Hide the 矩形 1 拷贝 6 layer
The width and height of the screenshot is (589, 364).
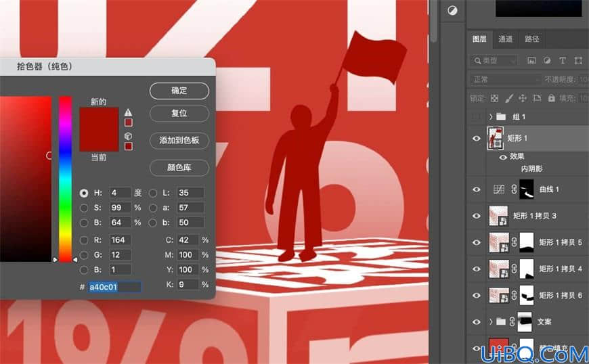pos(477,296)
